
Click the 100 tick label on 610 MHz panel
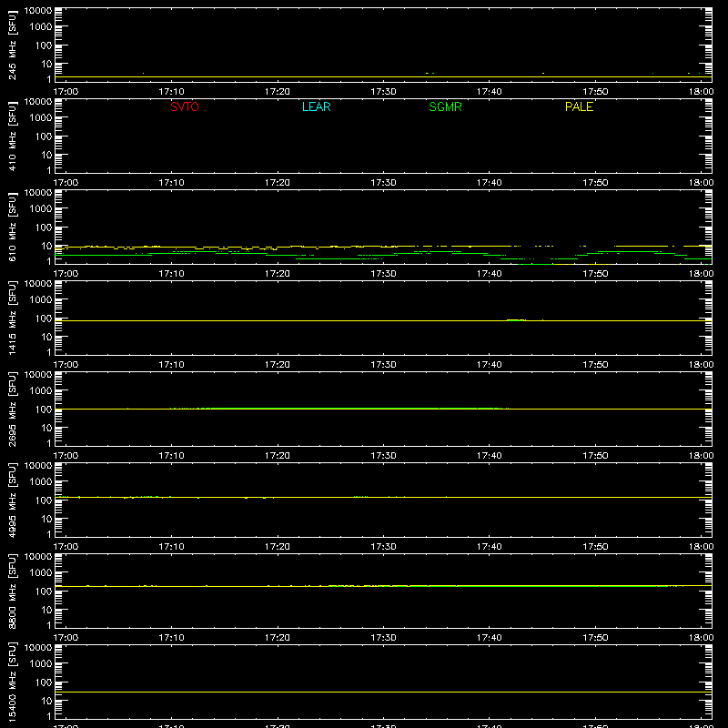[44, 227]
